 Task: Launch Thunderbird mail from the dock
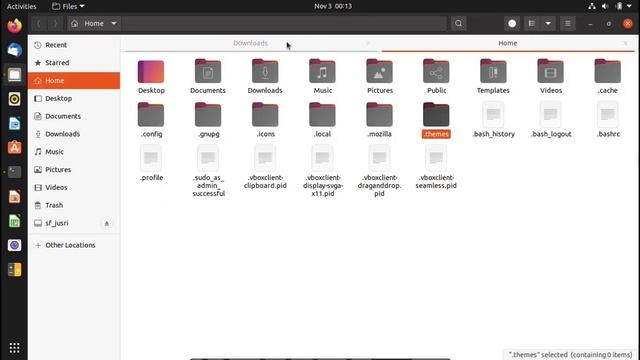pos(14,50)
